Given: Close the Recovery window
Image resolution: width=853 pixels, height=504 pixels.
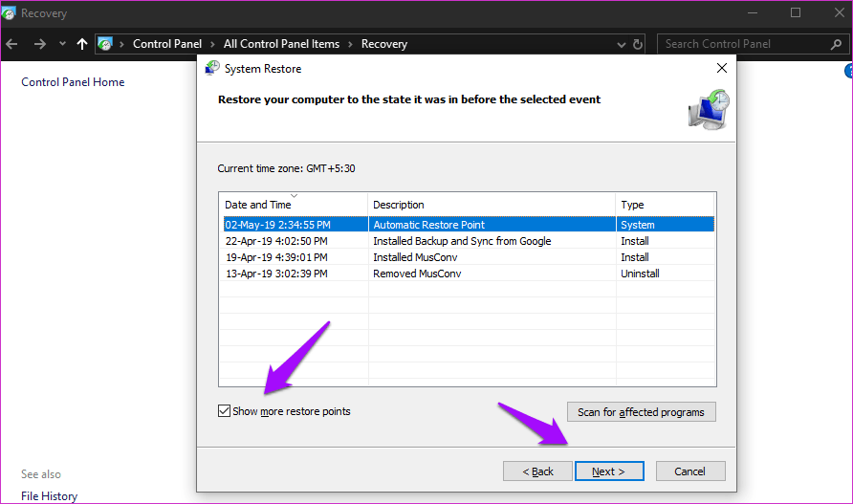Looking at the screenshot, I should (x=839, y=13).
